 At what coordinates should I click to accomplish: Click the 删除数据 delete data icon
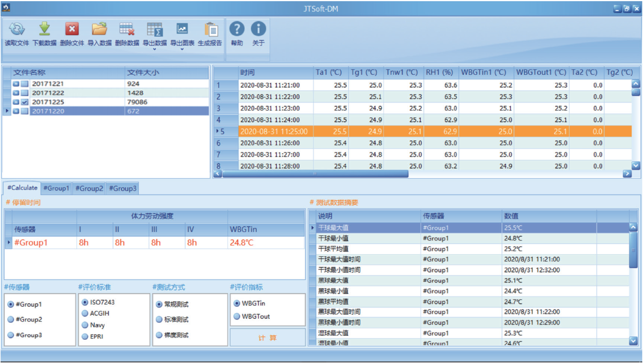(126, 29)
